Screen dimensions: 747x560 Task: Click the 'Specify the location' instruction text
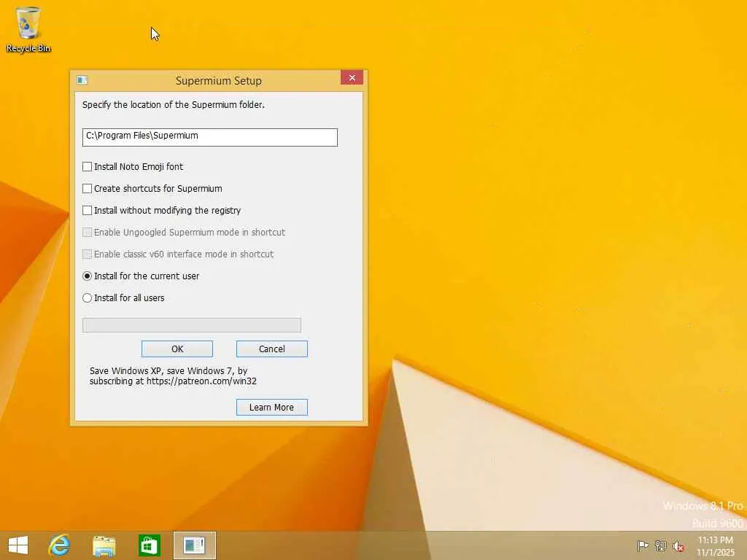[x=174, y=105]
